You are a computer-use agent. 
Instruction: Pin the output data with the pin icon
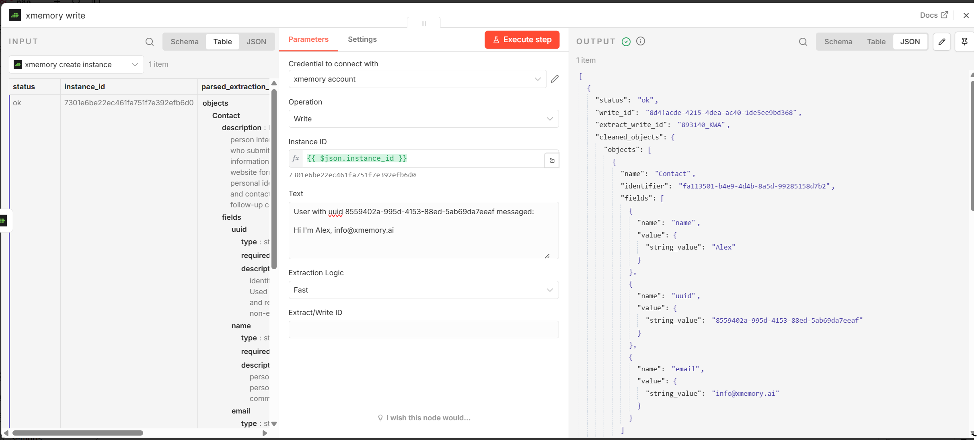click(x=965, y=41)
